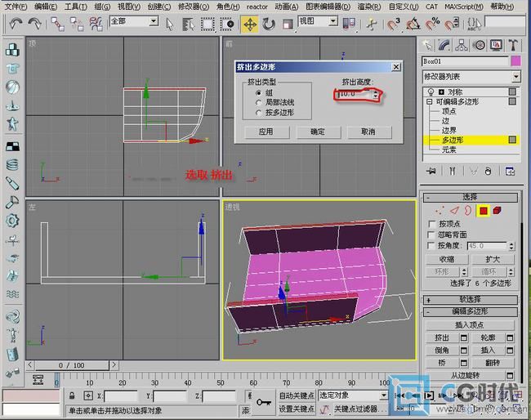Click the Pin Stack icon

[x=431, y=172]
